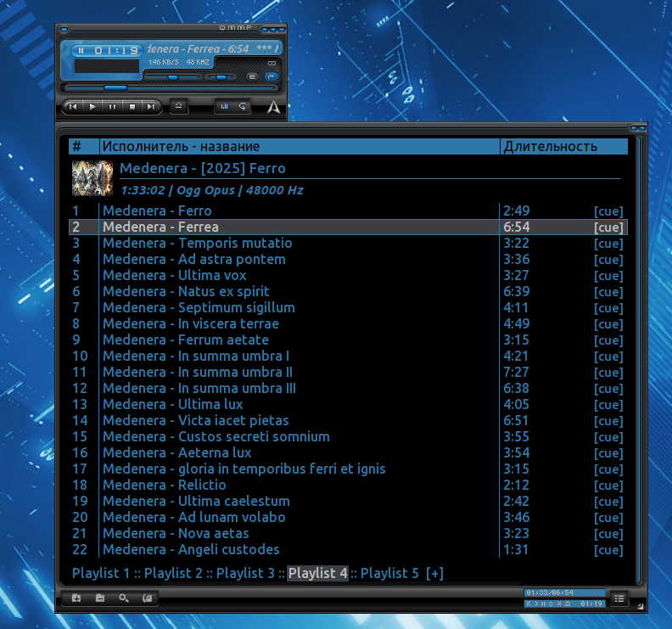Viewport: 672px width, 629px height.
Task: Toggle shuffle mode icon
Action: click(225, 107)
